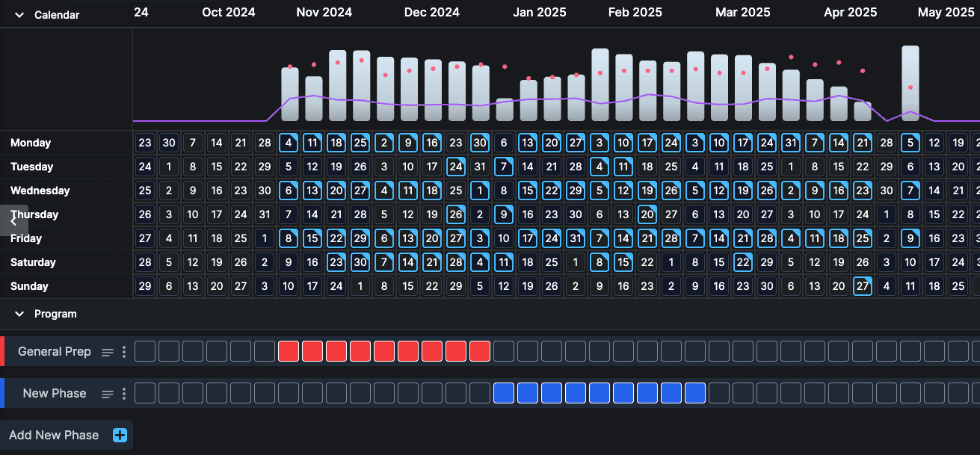Click the plus icon on Add New Phase

[119, 435]
